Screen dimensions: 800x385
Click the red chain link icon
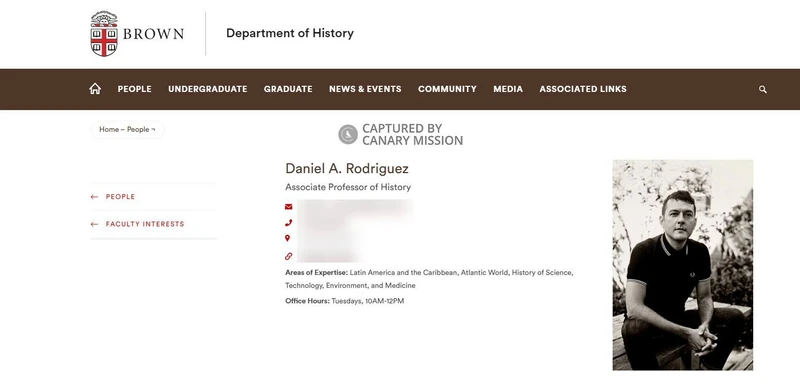pyautogui.click(x=288, y=256)
